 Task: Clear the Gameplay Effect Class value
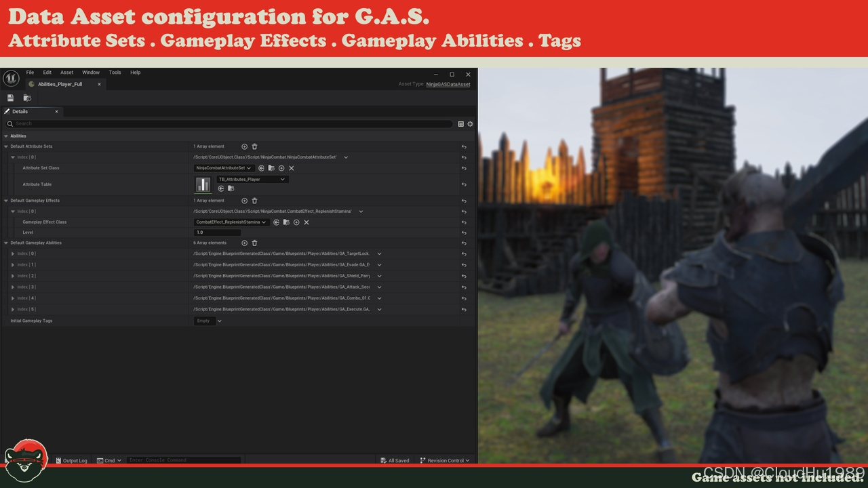click(x=307, y=222)
